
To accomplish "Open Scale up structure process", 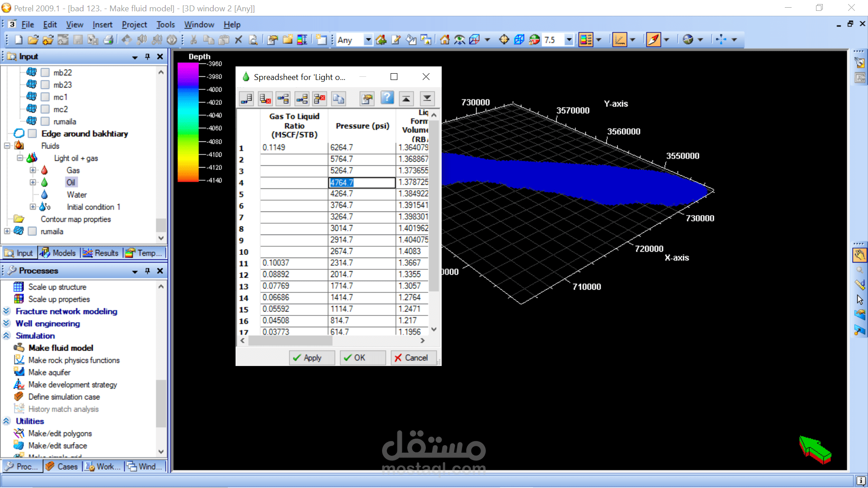I will [57, 287].
